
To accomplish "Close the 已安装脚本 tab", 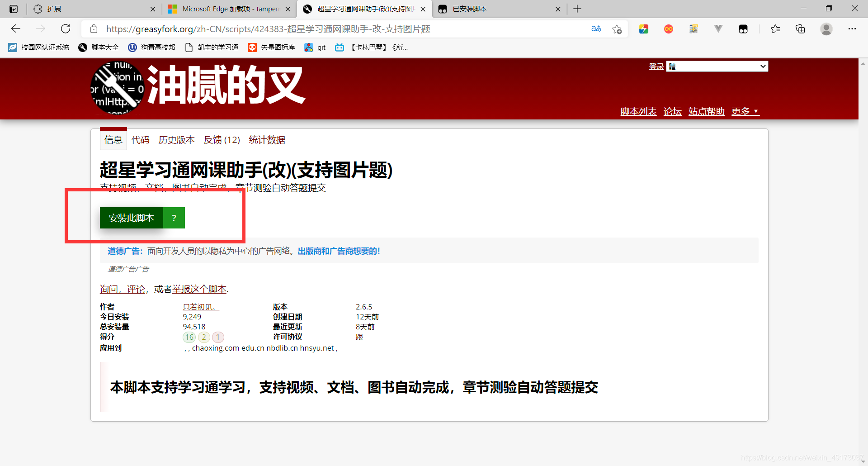I will (x=558, y=9).
